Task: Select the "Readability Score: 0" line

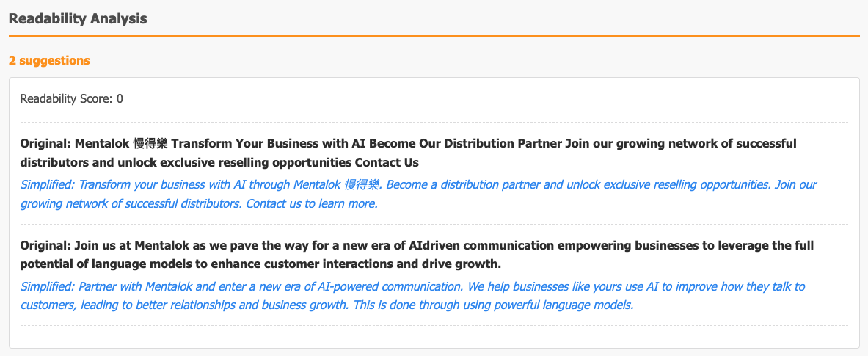Action: (x=71, y=99)
